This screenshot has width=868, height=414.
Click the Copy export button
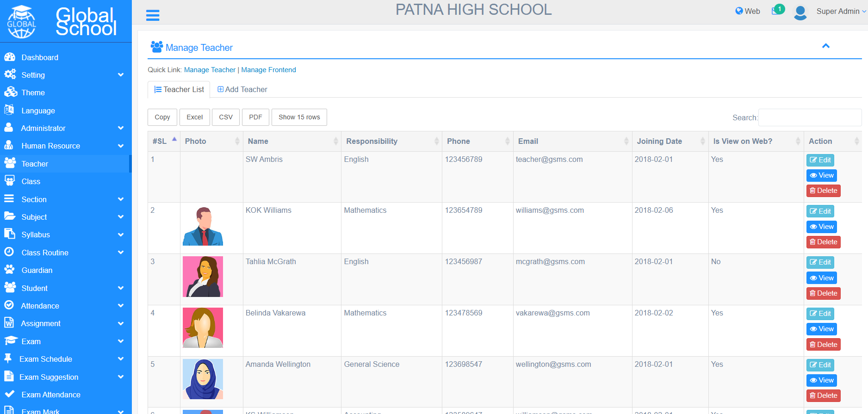[x=162, y=117]
